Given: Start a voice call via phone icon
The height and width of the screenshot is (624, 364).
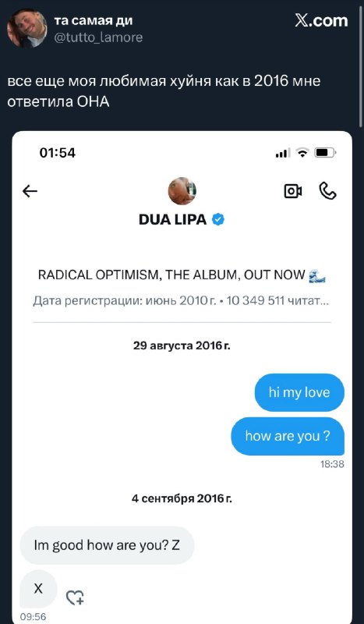Looking at the screenshot, I should (x=328, y=191).
